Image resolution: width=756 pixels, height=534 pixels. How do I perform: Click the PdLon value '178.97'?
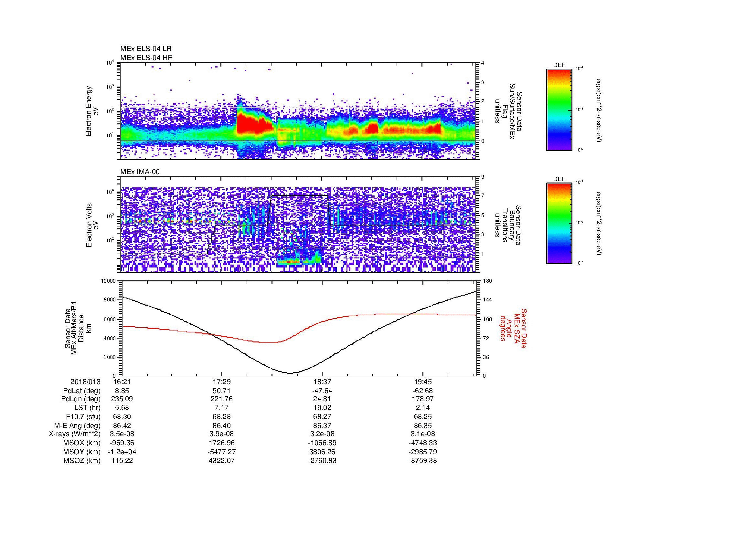click(422, 399)
